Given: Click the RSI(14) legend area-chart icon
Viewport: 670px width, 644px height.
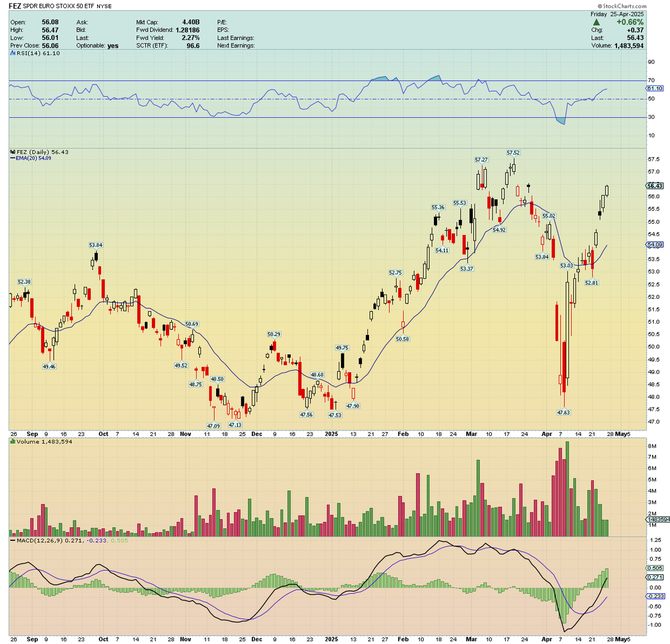Looking at the screenshot, I should point(12,53).
